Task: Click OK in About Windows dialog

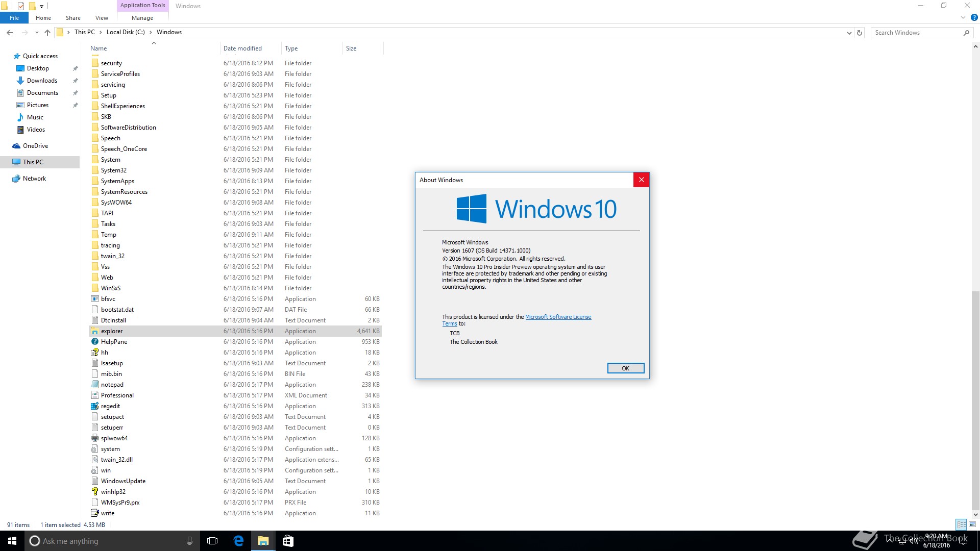Action: click(x=625, y=368)
